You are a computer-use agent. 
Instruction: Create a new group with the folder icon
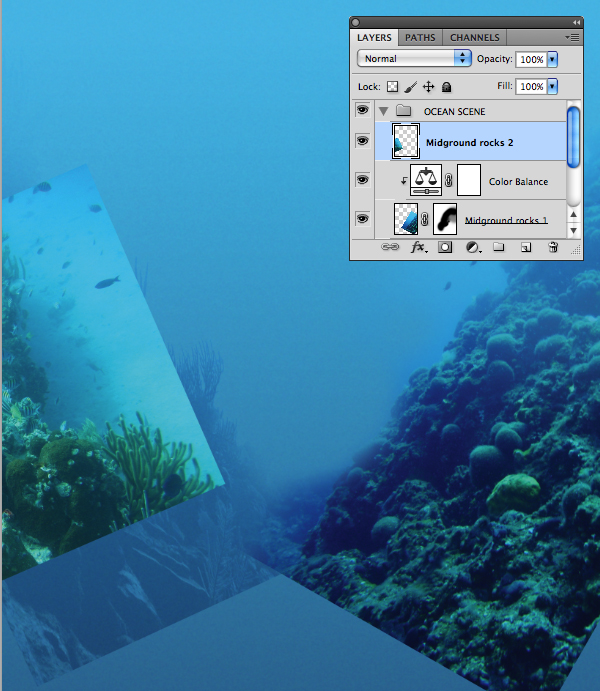coord(498,247)
